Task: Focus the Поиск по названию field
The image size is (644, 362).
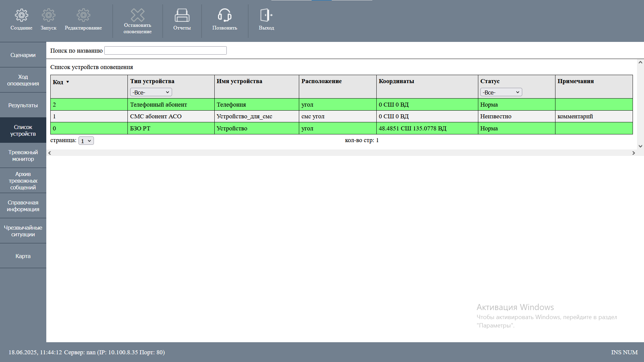Action: coord(165,51)
